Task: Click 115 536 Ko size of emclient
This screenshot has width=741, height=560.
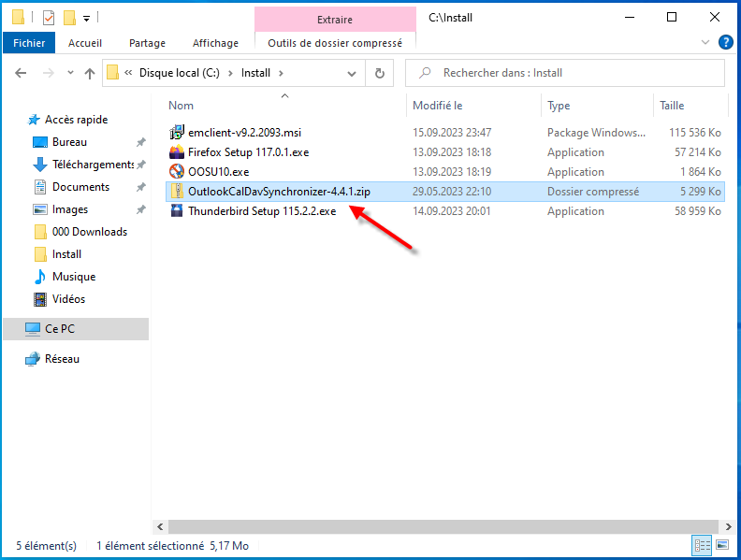Action: click(694, 133)
